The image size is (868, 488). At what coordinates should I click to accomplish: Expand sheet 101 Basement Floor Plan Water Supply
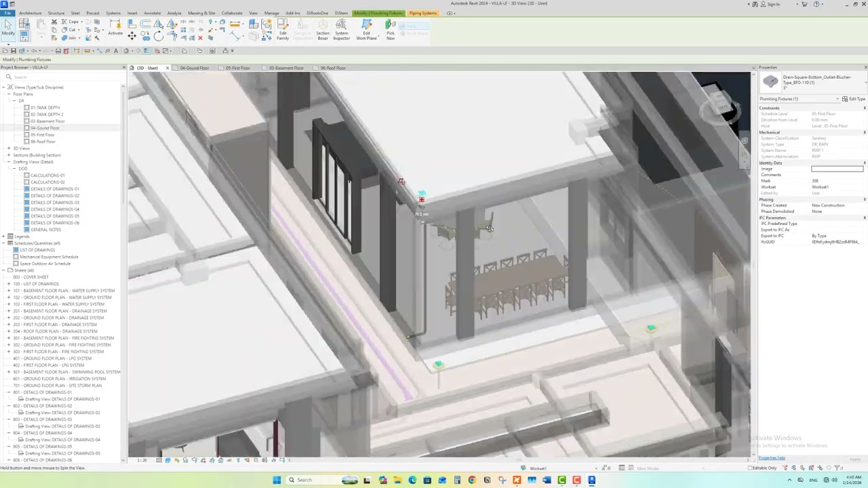tap(9, 291)
